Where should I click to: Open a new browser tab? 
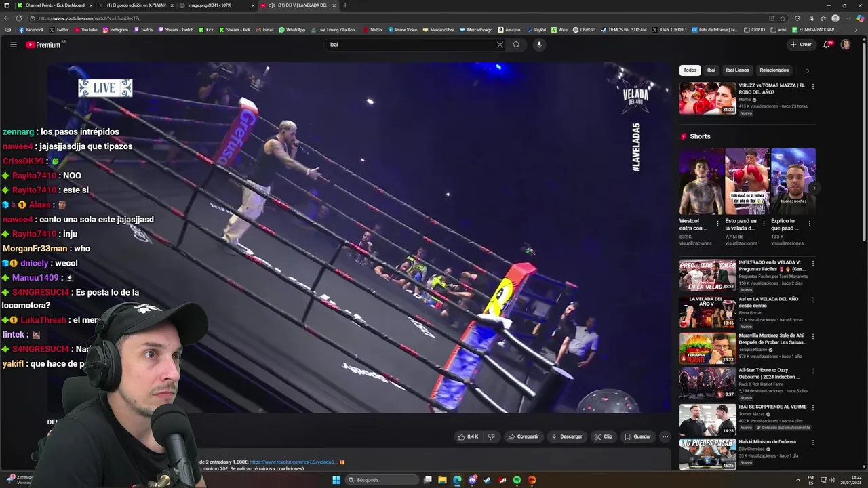[345, 5]
